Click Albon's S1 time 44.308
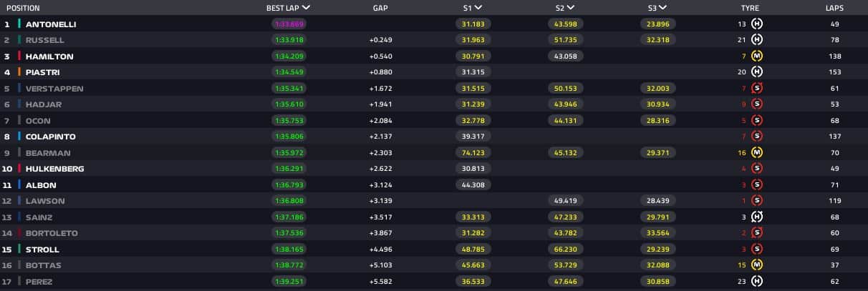This screenshot has width=868, height=291. click(x=473, y=184)
